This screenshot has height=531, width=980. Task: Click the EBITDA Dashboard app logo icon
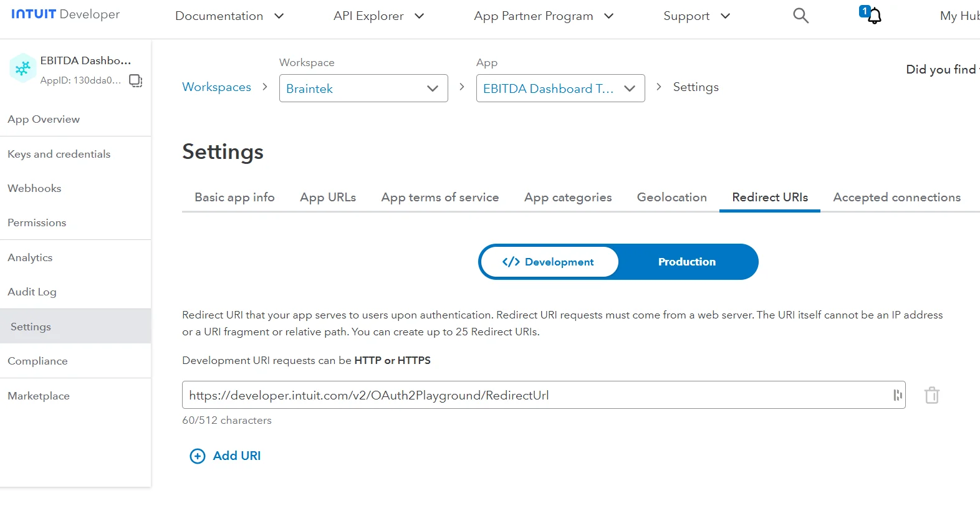click(22, 68)
